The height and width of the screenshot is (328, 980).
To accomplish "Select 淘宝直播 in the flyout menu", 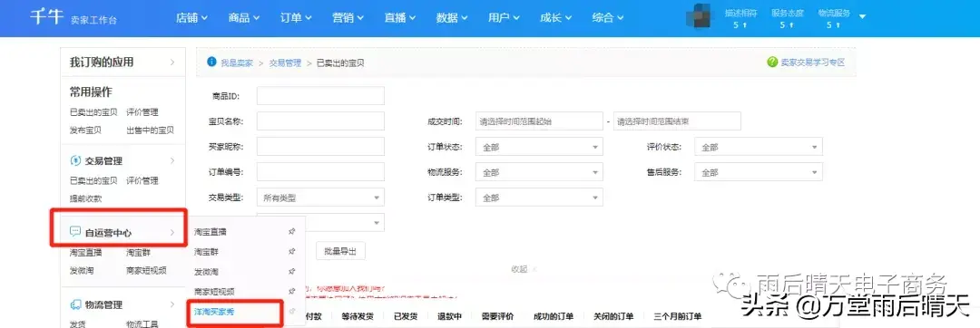I will coord(210,231).
